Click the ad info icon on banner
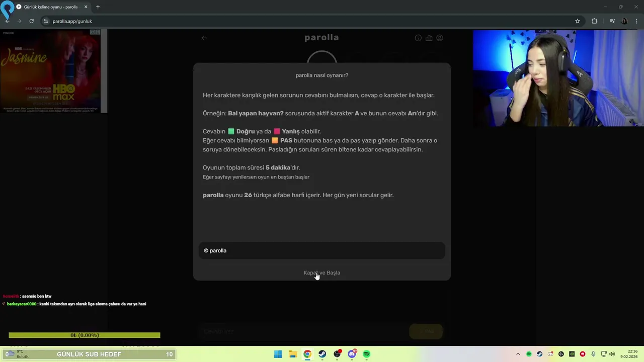 93,32
